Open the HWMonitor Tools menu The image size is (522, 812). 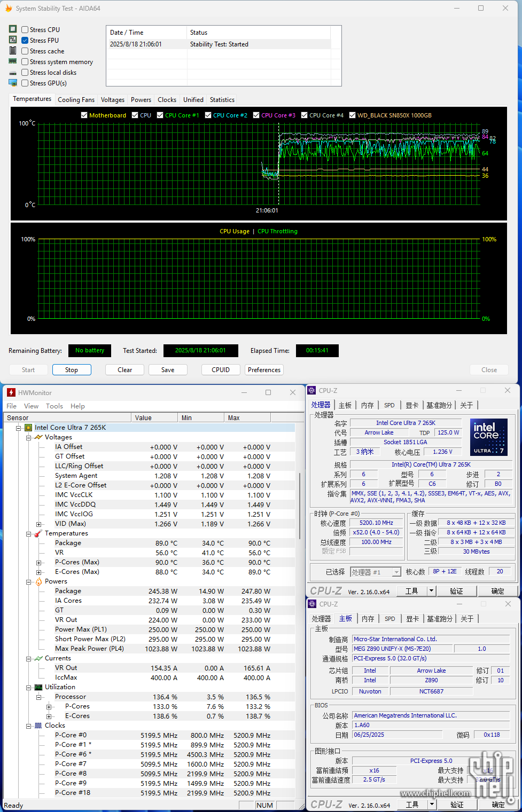tap(54, 406)
